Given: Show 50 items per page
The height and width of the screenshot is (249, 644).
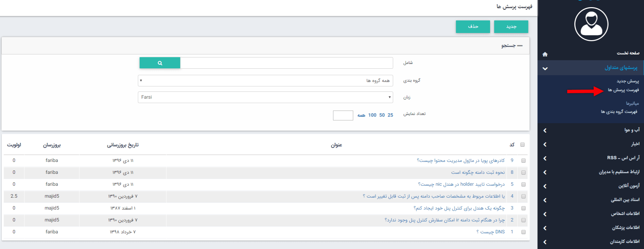Looking at the screenshot, I should (382, 115).
